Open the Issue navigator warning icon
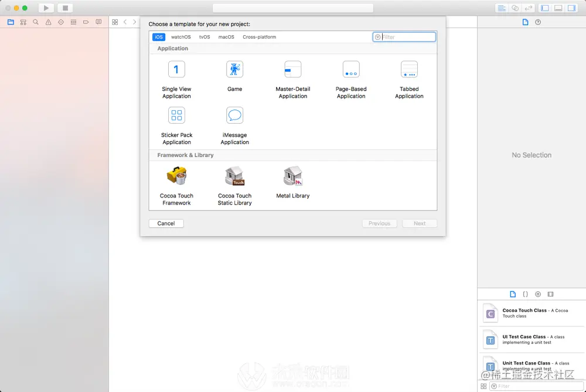This screenshot has width=586, height=392. (x=48, y=22)
